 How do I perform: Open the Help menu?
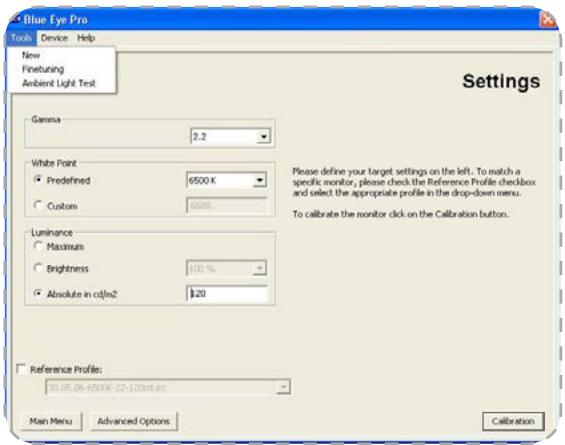pyautogui.click(x=86, y=38)
